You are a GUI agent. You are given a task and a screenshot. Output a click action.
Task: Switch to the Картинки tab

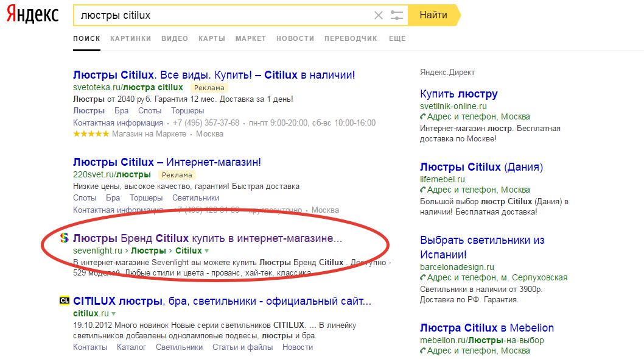(x=131, y=38)
